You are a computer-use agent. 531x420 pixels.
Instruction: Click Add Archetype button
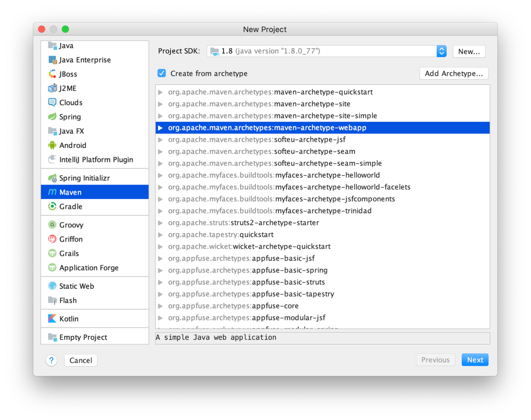(x=454, y=73)
